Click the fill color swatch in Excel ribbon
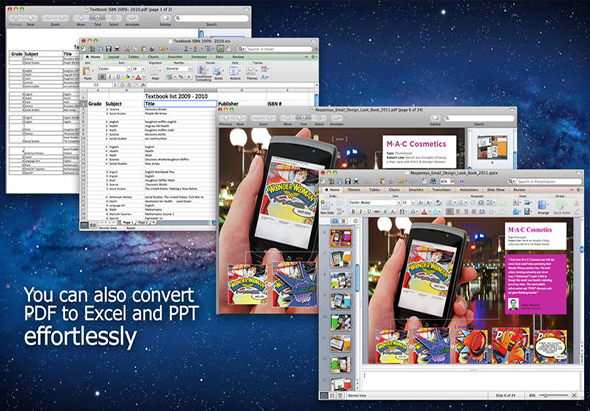Screen dimensions: 590x411 pos(128,77)
